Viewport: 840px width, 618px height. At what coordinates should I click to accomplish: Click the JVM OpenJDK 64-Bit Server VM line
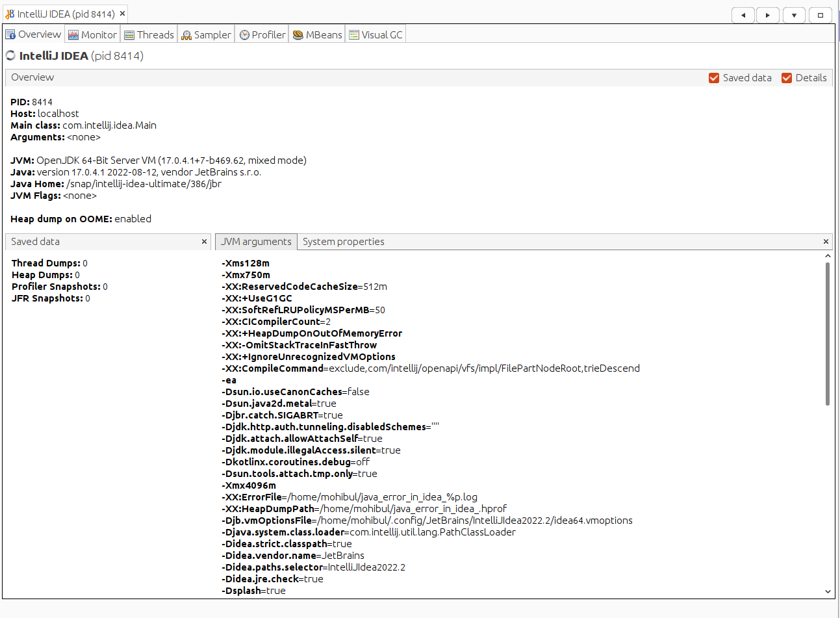(x=159, y=161)
